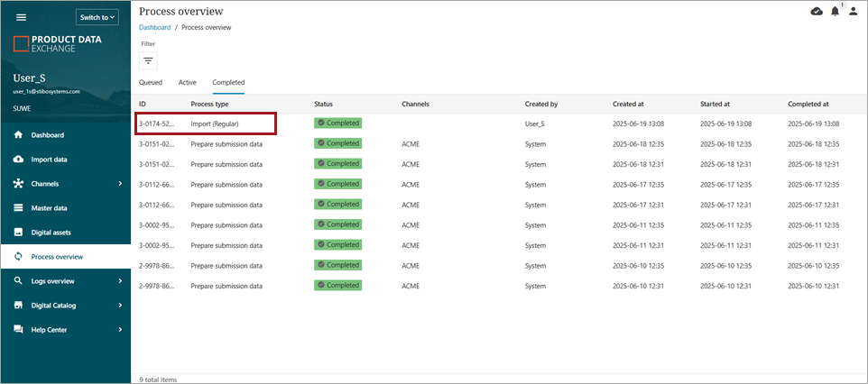
Task: Open the hamburger menu icon
Action: [22, 17]
